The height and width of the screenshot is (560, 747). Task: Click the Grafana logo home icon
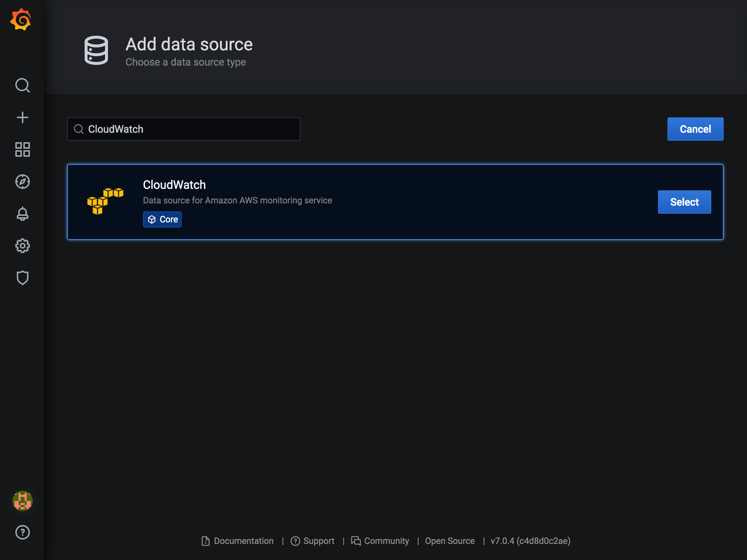pyautogui.click(x=21, y=20)
